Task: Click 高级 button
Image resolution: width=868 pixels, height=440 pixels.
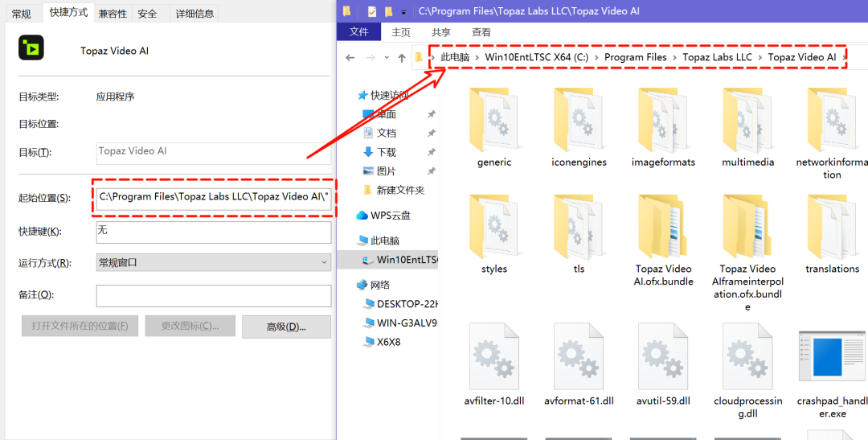Action: (286, 327)
